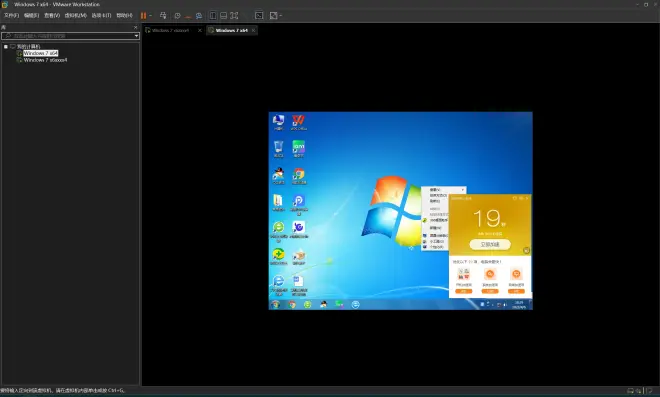Switch to the first Windows 7 VM tab
Screen dimensions: 660x397
coord(170,30)
